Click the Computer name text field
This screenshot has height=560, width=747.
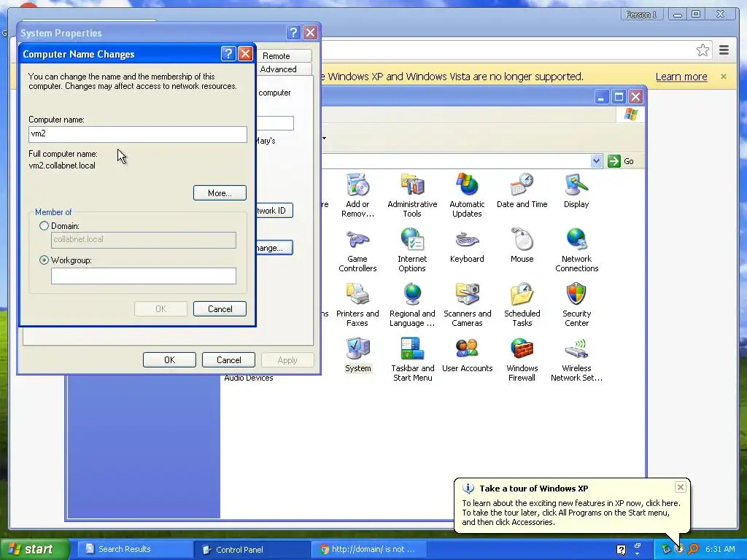pos(138,134)
